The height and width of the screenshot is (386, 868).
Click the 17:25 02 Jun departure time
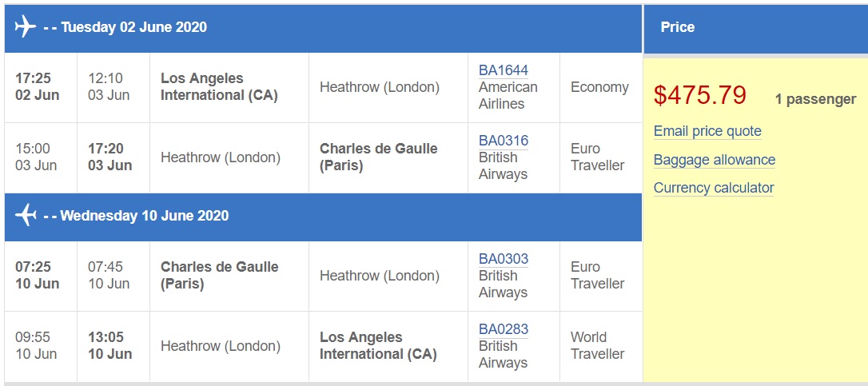pyautogui.click(x=34, y=87)
